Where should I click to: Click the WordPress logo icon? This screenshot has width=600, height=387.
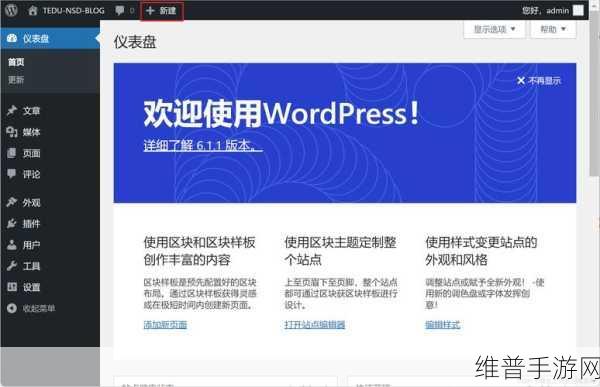pyautogui.click(x=11, y=10)
